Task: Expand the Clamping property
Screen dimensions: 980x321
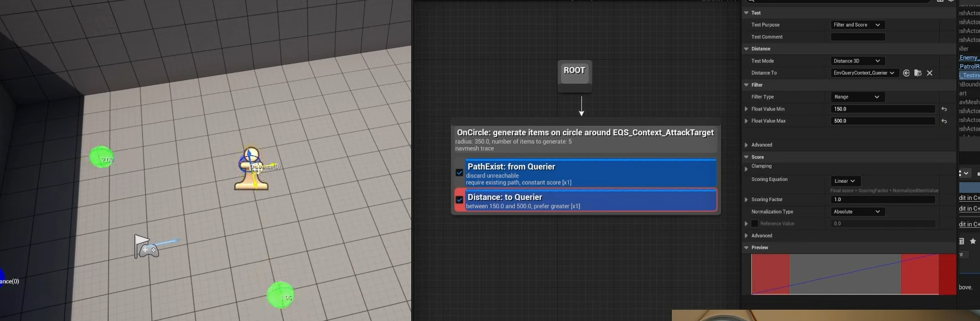Action: [746, 169]
